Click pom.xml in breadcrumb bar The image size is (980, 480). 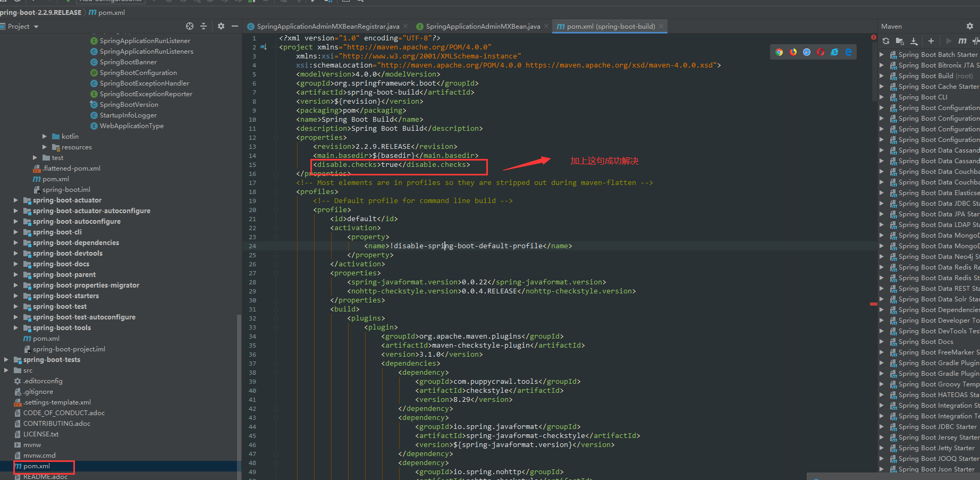(107, 12)
